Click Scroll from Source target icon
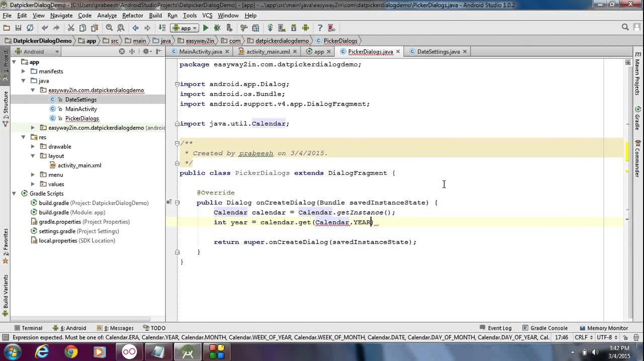Image resolution: width=644 pixels, height=361 pixels. (122, 51)
